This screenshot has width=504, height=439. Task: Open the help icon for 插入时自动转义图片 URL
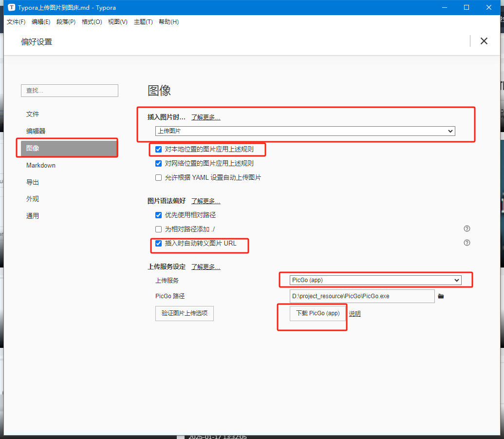point(467,243)
